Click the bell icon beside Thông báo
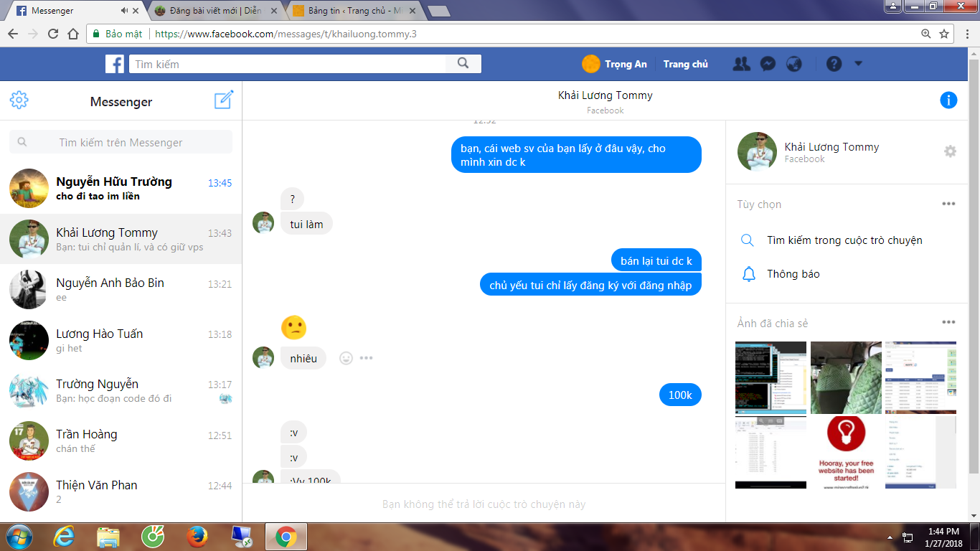This screenshot has height=551, width=980. 748,274
